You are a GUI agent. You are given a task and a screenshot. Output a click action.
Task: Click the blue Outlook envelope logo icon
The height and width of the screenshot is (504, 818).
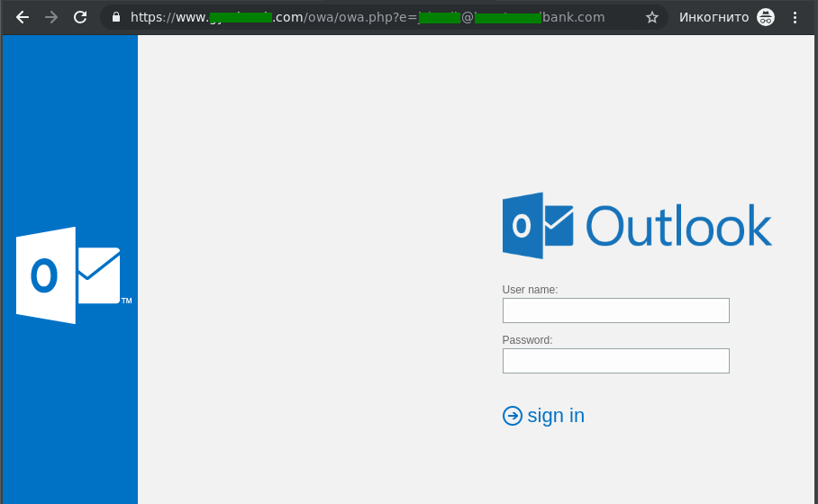pos(538,226)
